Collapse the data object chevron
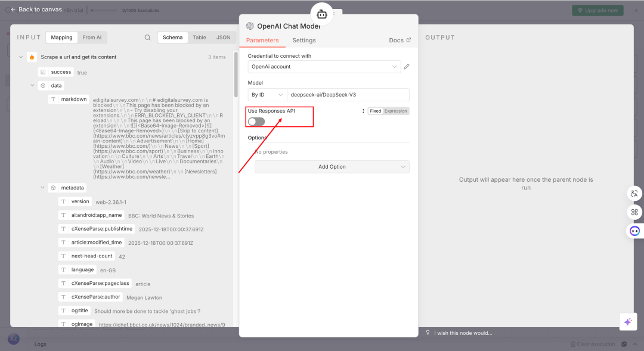 point(32,85)
